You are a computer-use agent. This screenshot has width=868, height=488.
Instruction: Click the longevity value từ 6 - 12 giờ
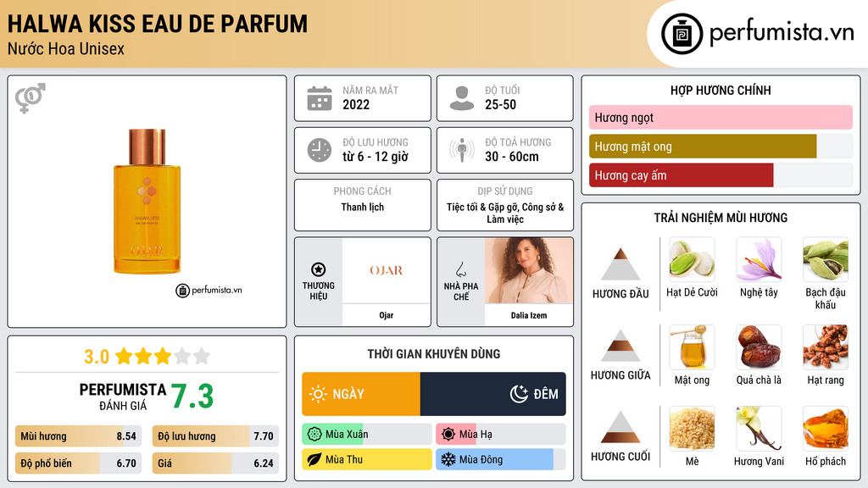[376, 157]
